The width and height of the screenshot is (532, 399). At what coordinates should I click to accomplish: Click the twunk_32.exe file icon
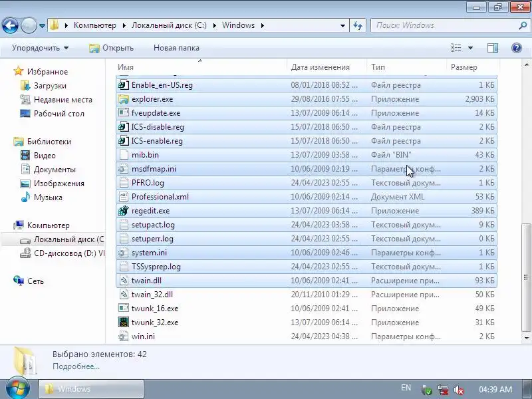(x=124, y=323)
